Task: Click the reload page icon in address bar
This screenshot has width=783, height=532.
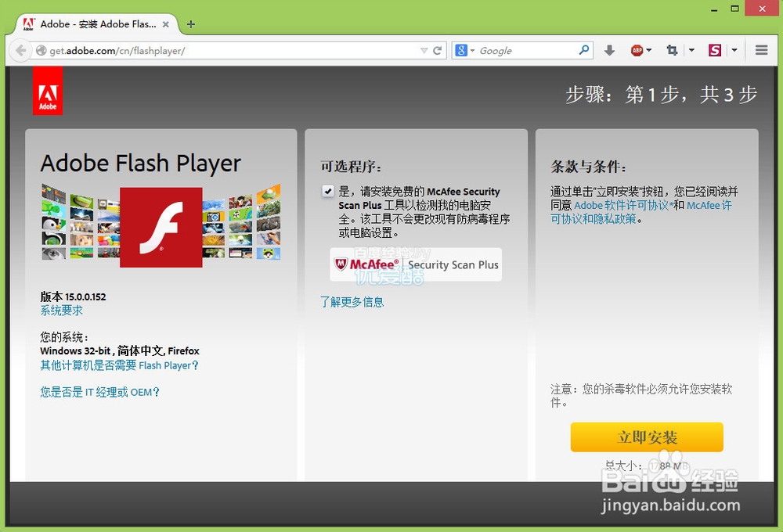Action: [x=436, y=49]
